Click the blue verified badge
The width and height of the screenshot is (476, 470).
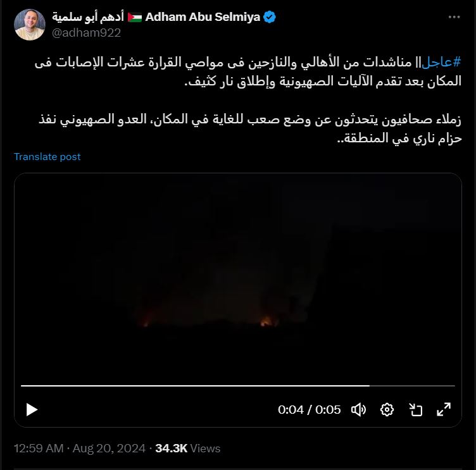(x=269, y=17)
